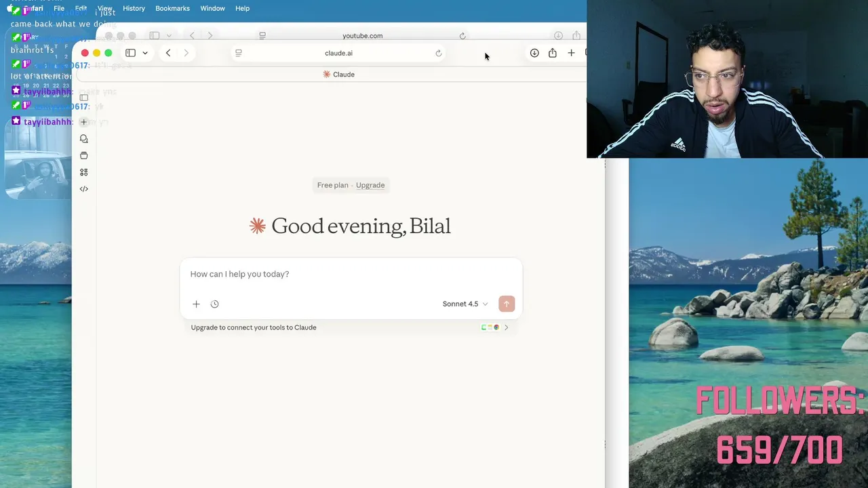
Task: Open the History menu
Action: click(134, 8)
